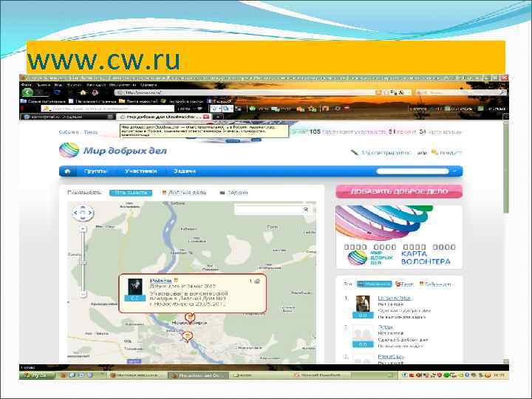The width and height of the screenshot is (532, 399).
Task: Switch to the first browser tab
Action: tap(67, 117)
